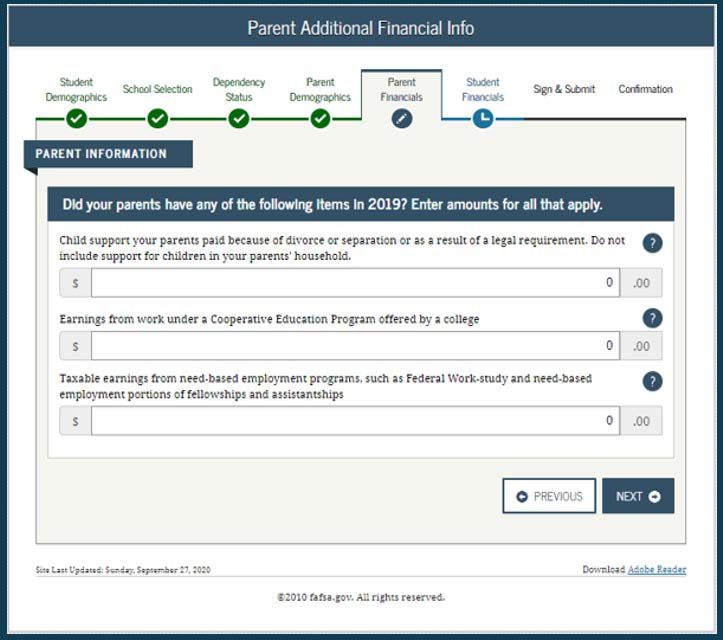Switch to the Parent Financials tab

click(402, 89)
